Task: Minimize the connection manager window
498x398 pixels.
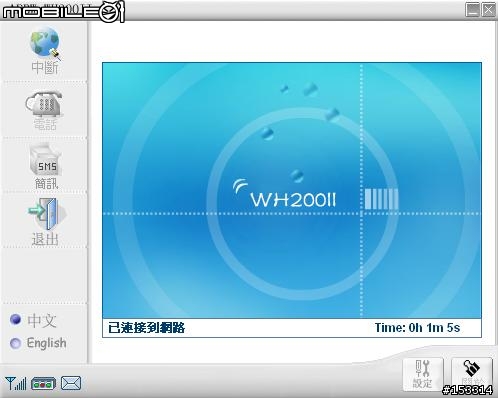Action: (x=472, y=10)
